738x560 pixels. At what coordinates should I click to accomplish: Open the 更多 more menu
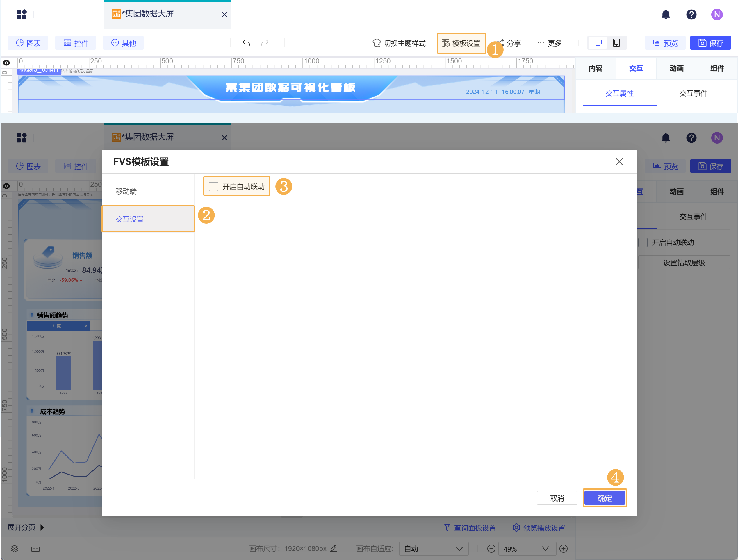coord(550,43)
